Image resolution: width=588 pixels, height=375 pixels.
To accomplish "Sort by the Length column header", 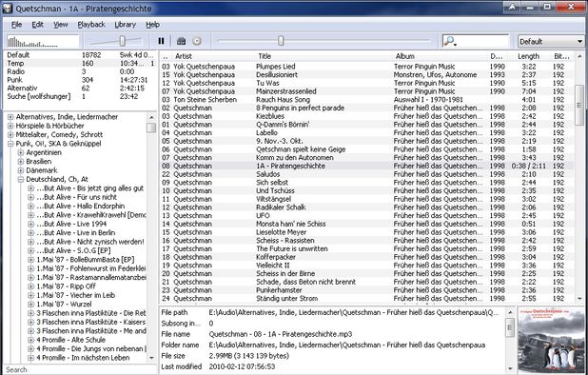I will pyautogui.click(x=528, y=56).
